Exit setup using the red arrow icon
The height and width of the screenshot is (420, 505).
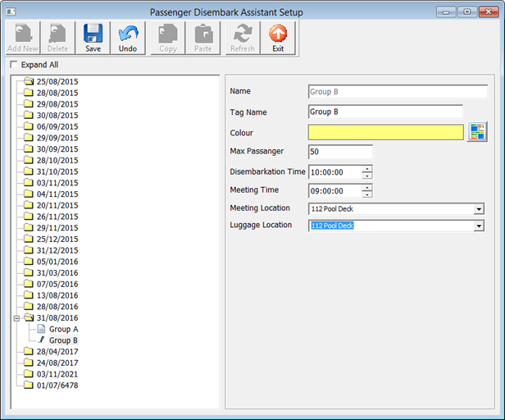point(278,38)
